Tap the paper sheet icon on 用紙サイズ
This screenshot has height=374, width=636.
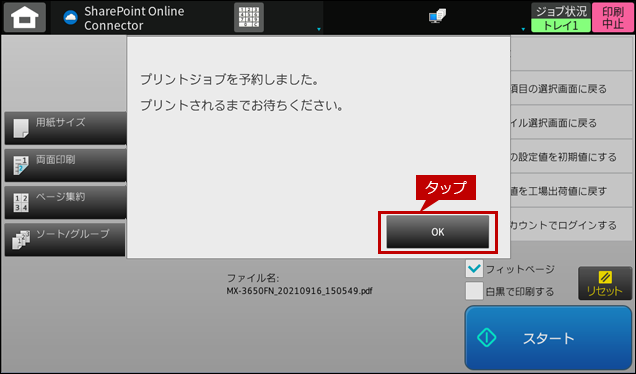tap(21, 128)
